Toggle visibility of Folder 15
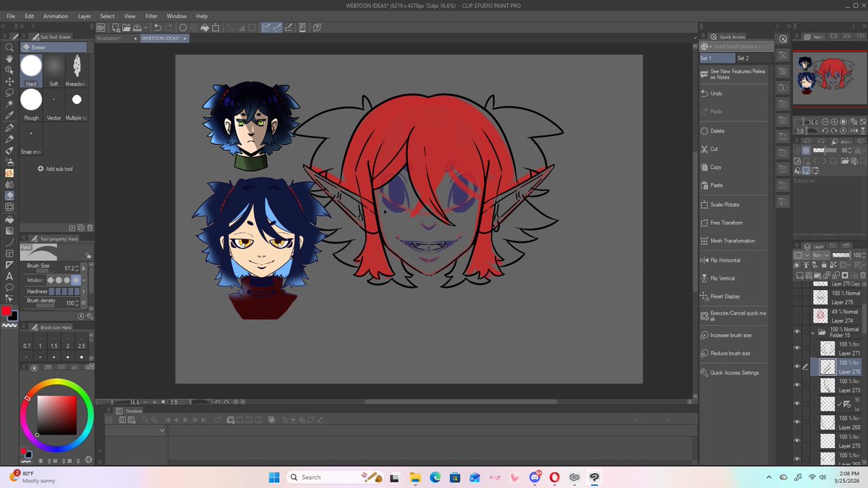868x488 pixels. click(x=797, y=333)
